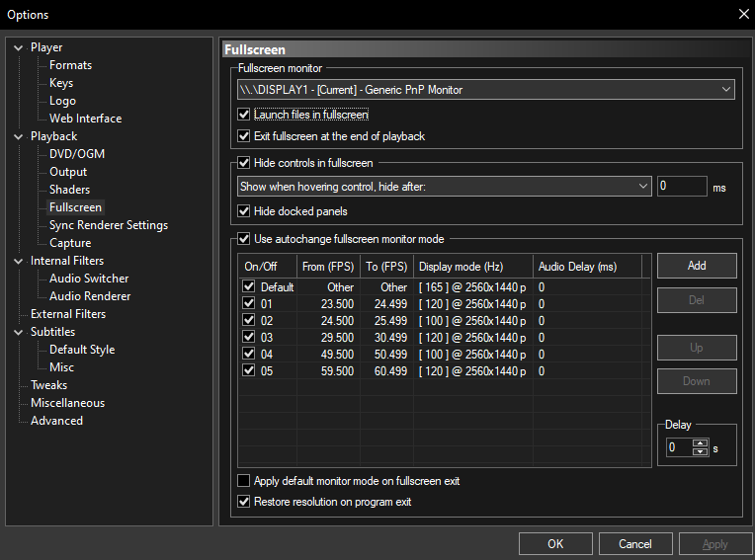Click the Add button
This screenshot has height=560, width=755.
pyautogui.click(x=697, y=266)
